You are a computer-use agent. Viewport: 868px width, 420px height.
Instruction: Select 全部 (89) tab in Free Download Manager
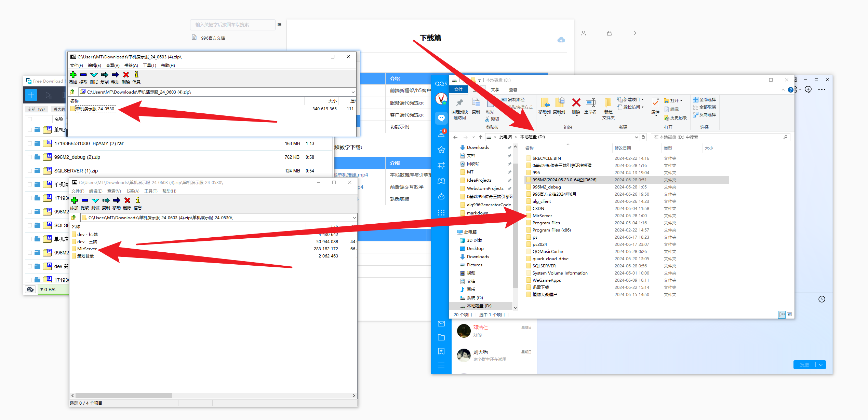pos(36,109)
